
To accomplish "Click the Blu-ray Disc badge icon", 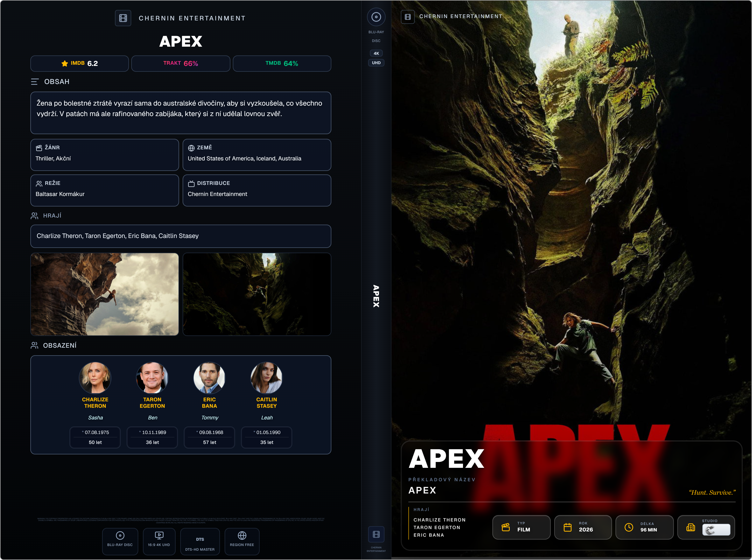I will [x=120, y=535].
